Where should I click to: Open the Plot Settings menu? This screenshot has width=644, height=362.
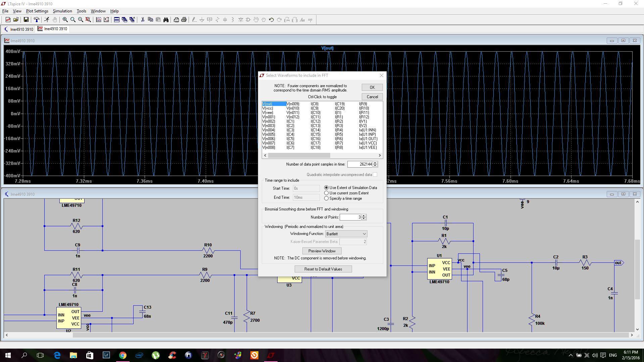[x=37, y=11]
